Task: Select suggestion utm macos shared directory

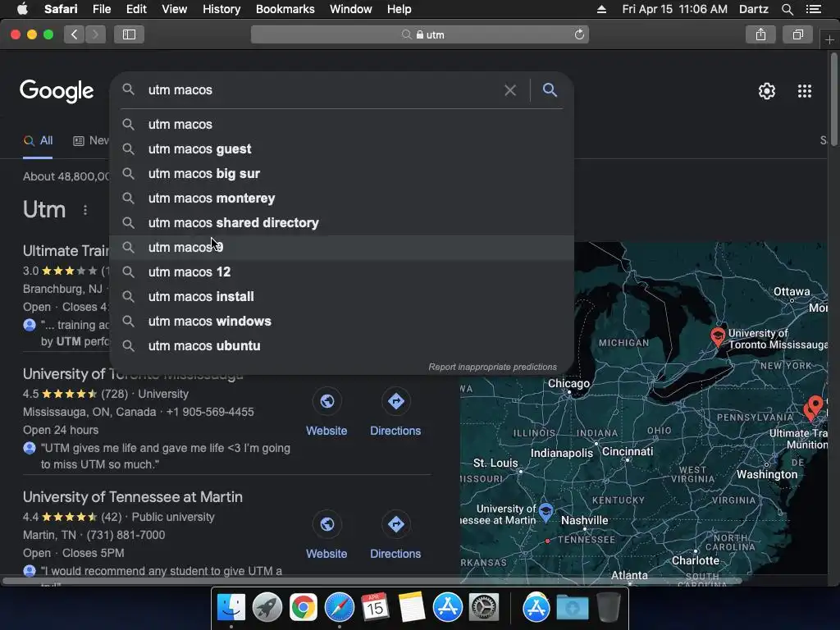Action: [342, 223]
